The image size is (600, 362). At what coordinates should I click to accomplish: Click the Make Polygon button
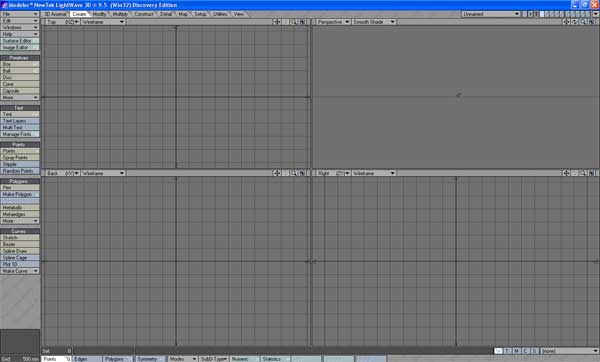coord(20,194)
